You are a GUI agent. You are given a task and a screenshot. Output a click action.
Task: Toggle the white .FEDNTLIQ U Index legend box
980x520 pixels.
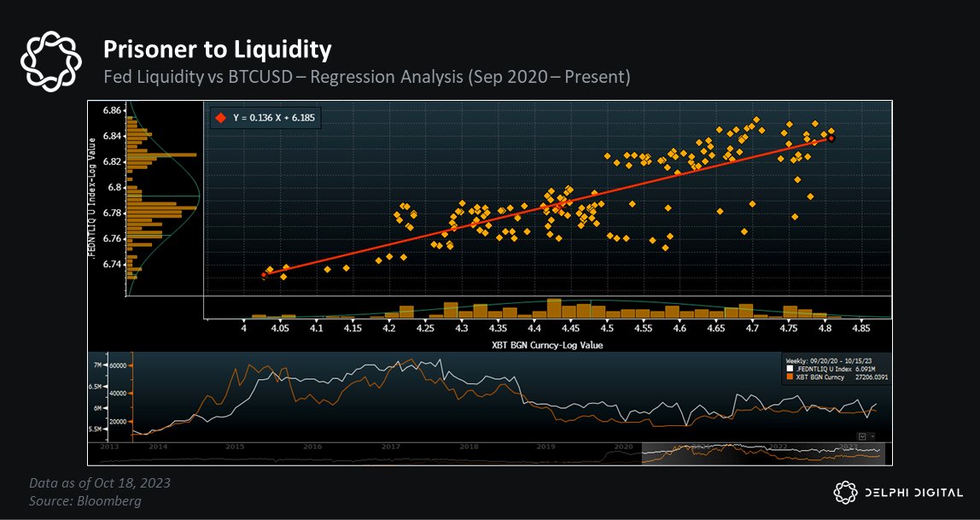[790, 368]
